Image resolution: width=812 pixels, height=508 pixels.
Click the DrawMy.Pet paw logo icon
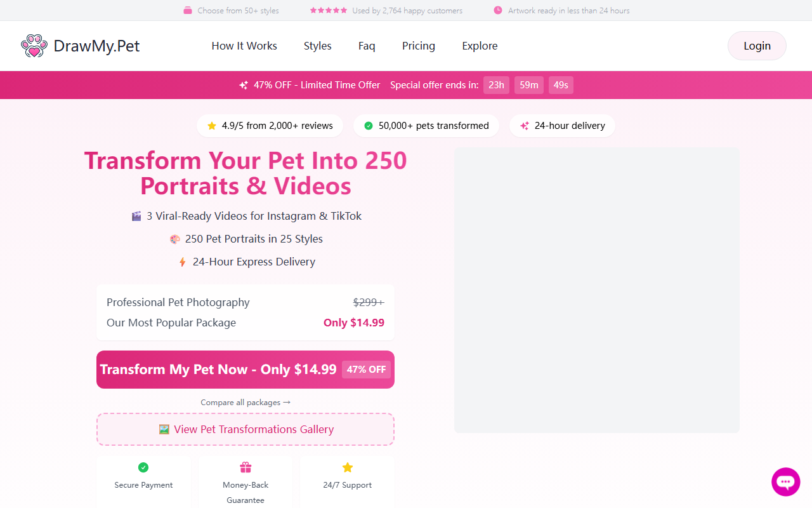pos(34,46)
